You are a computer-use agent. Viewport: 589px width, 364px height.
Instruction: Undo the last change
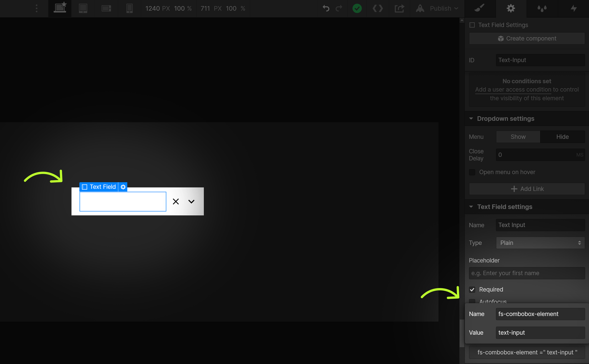[326, 8]
